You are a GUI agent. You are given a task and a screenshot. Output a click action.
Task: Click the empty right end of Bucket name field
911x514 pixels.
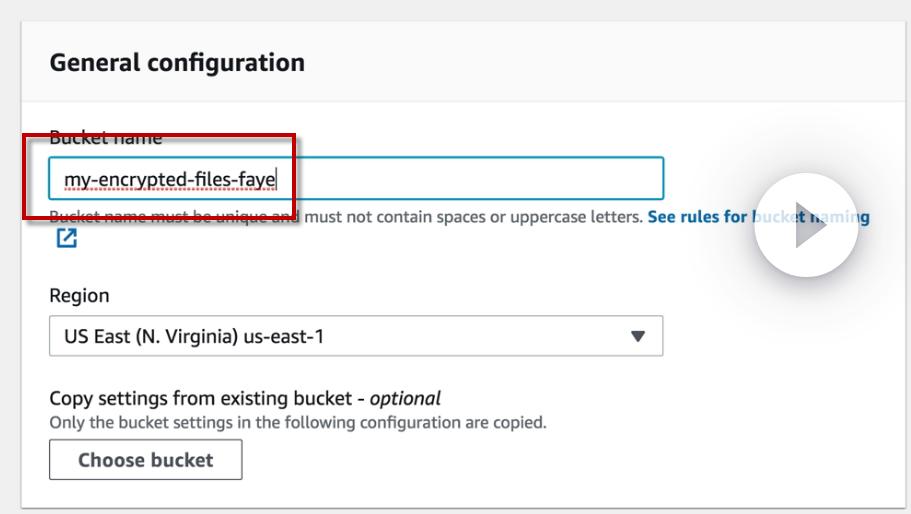560,179
